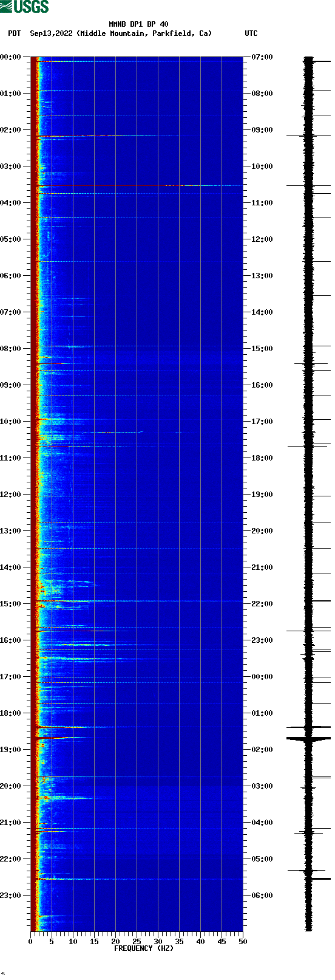Click the 14:00 UTC label on the right axis

(x=262, y=312)
